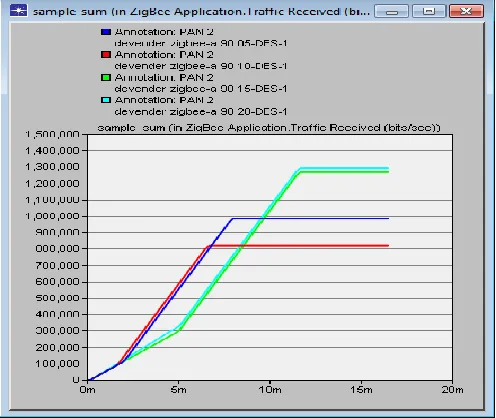Screen dimensions: 496x418
Task: Click the blue legend swatch for 90 05-DES-1
Action: 106,32
